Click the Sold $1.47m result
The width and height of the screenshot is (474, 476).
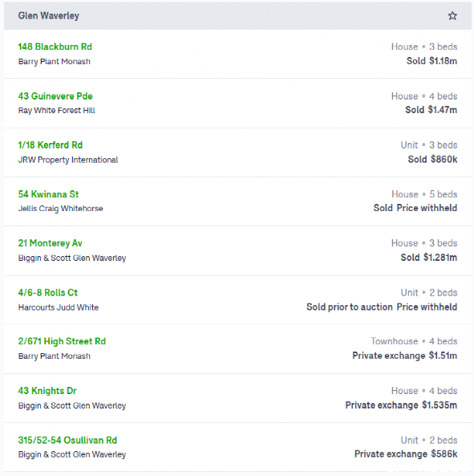point(431,110)
